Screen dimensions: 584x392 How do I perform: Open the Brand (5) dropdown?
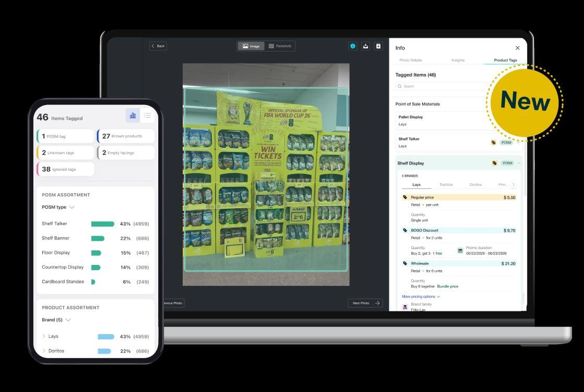click(x=56, y=320)
